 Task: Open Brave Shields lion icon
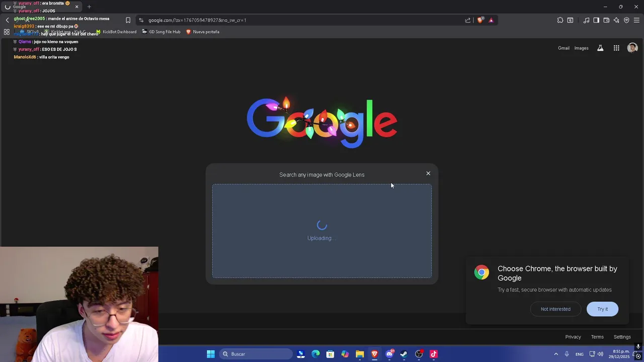pos(480,20)
